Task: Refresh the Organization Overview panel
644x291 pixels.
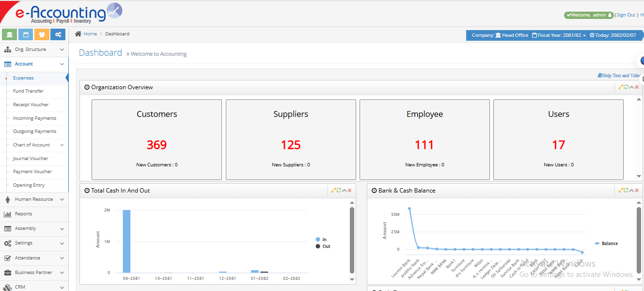Action: [626, 87]
